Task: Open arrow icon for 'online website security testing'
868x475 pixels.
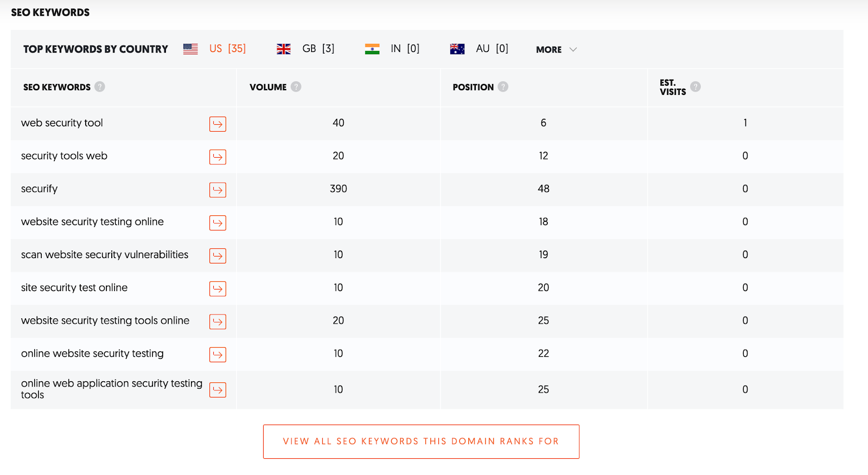Action: click(x=218, y=355)
